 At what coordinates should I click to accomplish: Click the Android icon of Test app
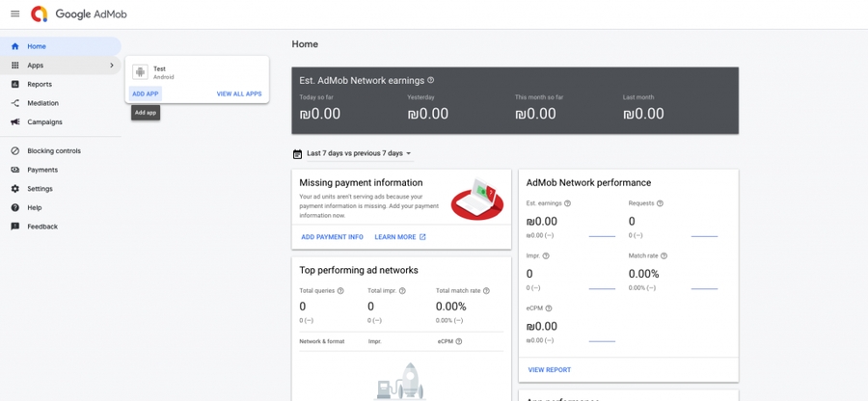[141, 72]
